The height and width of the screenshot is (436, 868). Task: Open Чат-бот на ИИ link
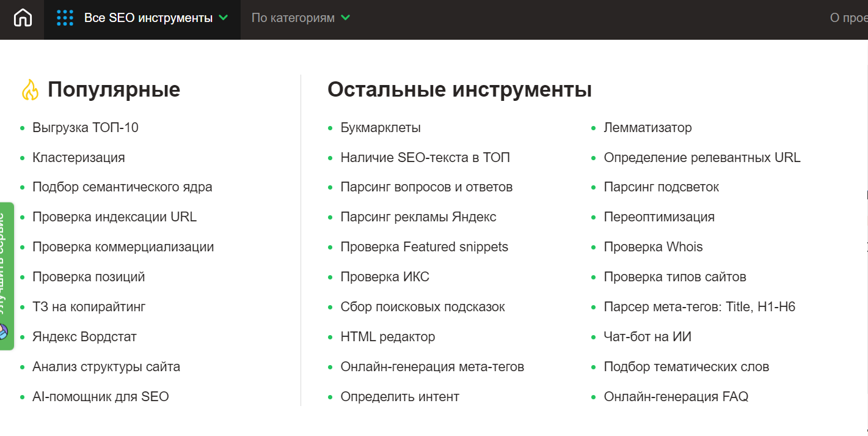[x=647, y=337]
